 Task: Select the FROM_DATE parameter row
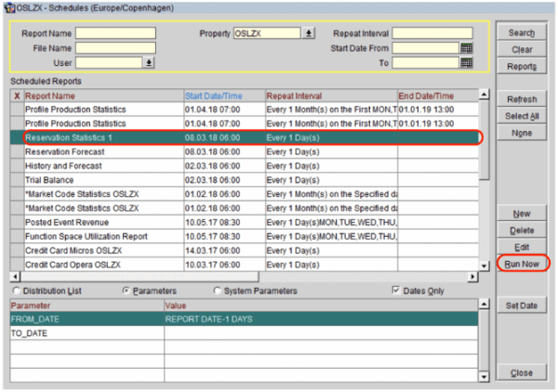[x=244, y=320]
